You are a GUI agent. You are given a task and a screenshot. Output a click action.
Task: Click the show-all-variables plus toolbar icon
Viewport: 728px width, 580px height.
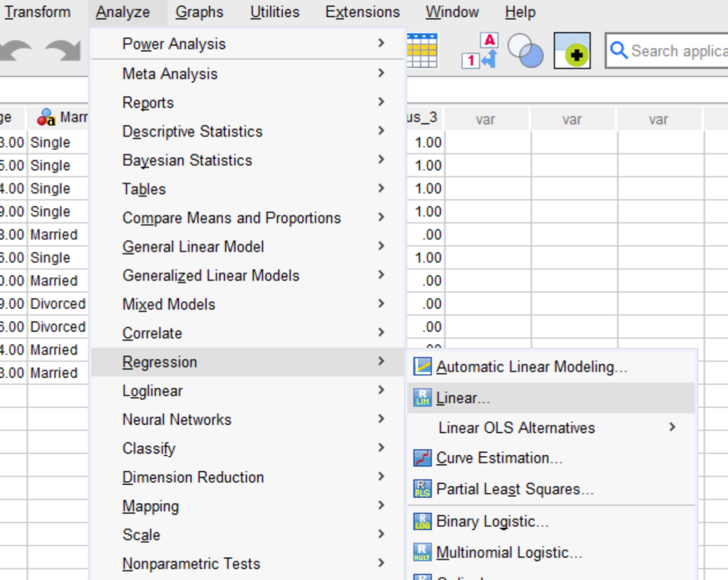click(x=572, y=50)
